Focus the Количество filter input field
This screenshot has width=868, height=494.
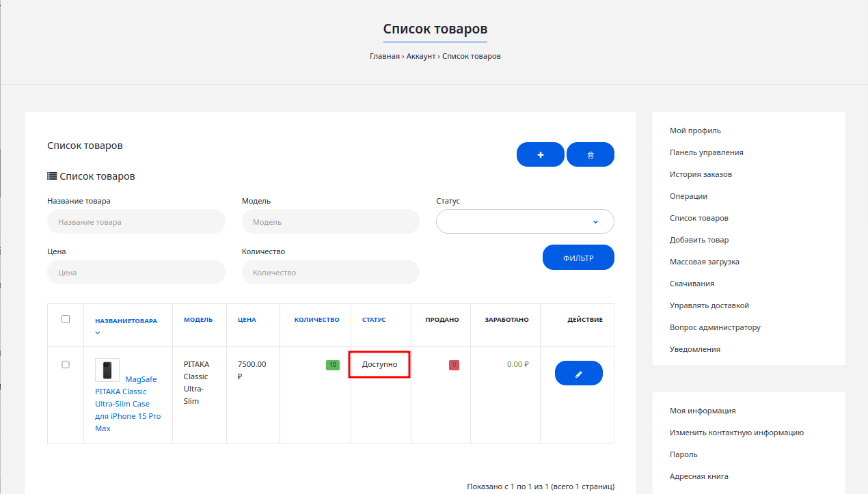click(330, 272)
